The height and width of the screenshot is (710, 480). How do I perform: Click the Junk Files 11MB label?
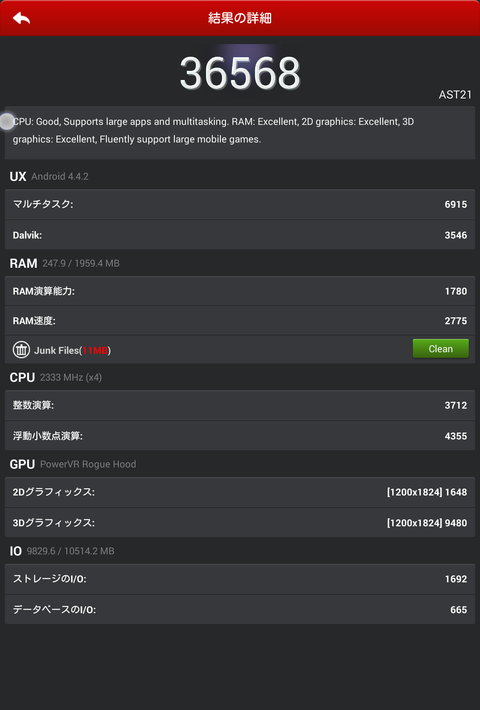click(72, 350)
